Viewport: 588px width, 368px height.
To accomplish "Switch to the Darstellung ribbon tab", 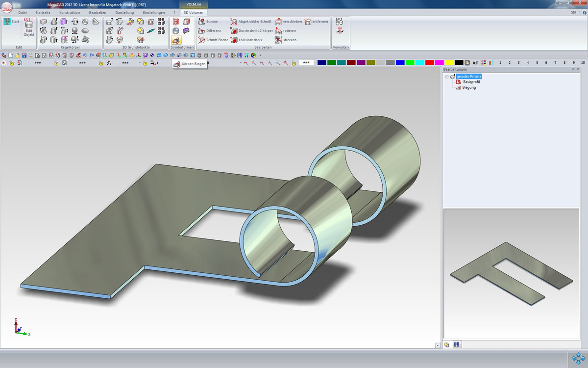I will (124, 12).
